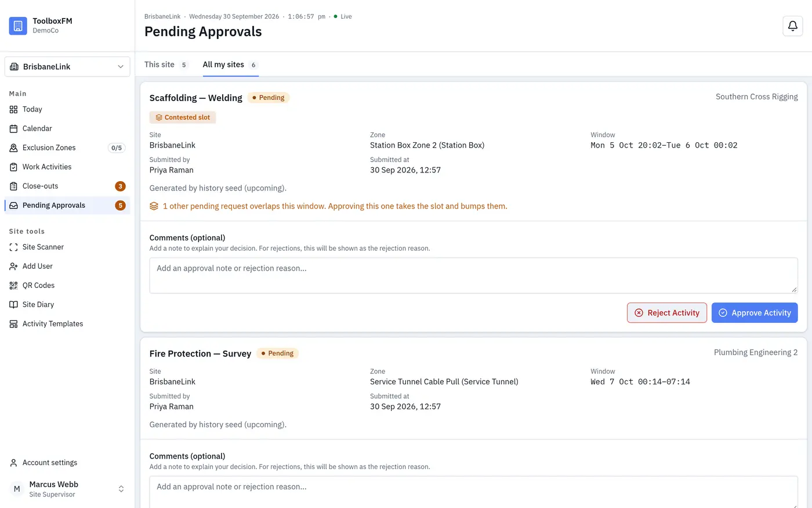Go to Exclusion Zones page
Image resolution: width=812 pixels, height=508 pixels.
pyautogui.click(x=67, y=147)
